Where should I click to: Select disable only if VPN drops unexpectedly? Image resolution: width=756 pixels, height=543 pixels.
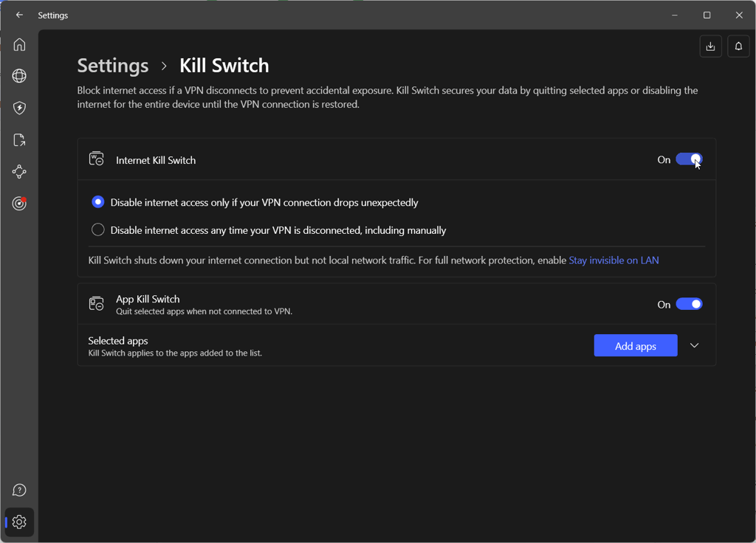point(98,202)
